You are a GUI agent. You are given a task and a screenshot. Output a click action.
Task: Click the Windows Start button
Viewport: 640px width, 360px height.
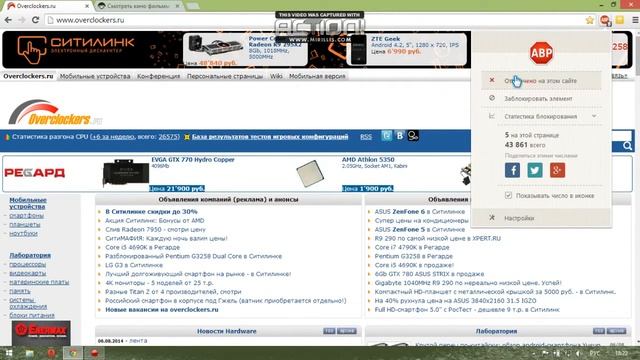pyautogui.click(x=8, y=353)
